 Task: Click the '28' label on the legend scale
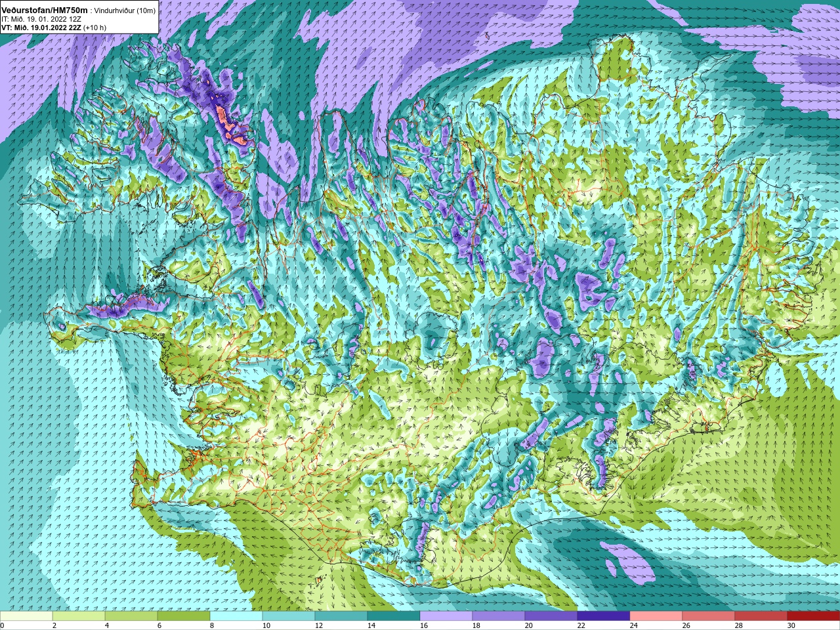739,625
